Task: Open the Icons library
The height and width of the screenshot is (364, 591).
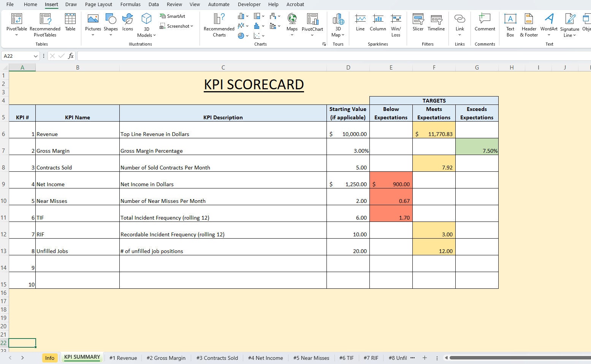Action: click(x=128, y=23)
